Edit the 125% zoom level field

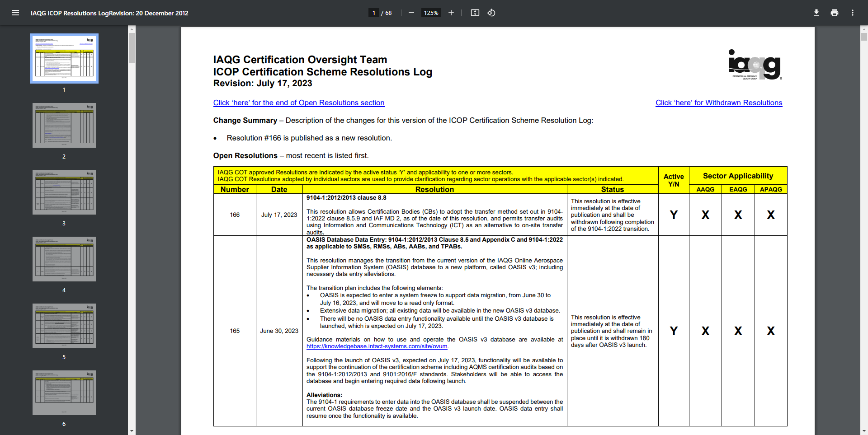point(431,13)
